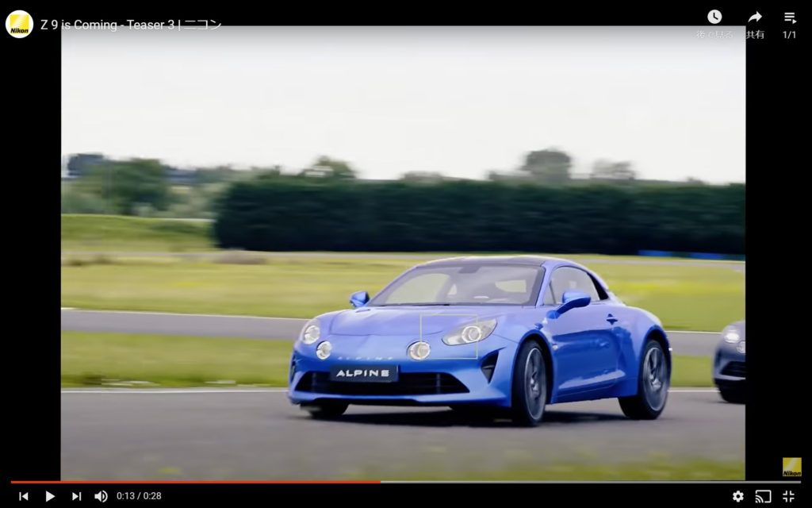
Task: Open the Nikon channel logo
Action: point(19,25)
